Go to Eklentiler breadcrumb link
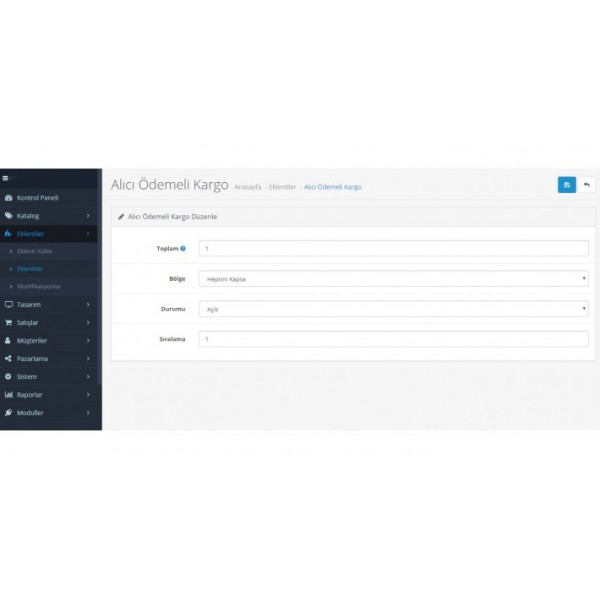This screenshot has width=600, height=600. click(282, 187)
